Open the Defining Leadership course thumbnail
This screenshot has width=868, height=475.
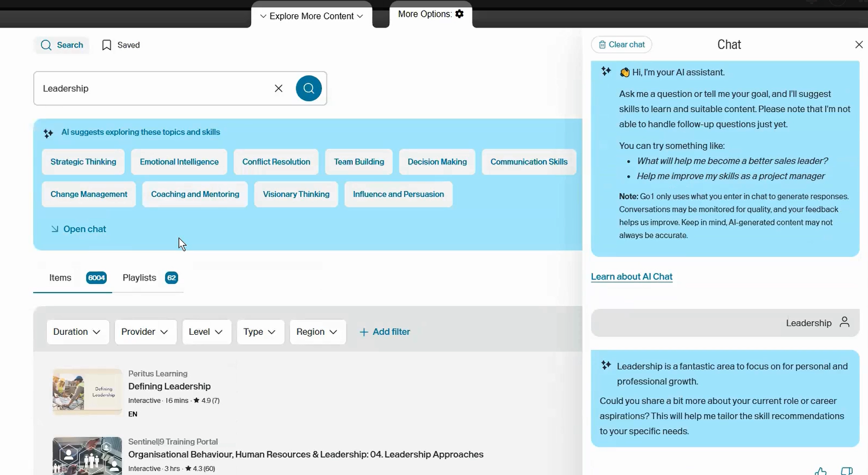(x=87, y=391)
